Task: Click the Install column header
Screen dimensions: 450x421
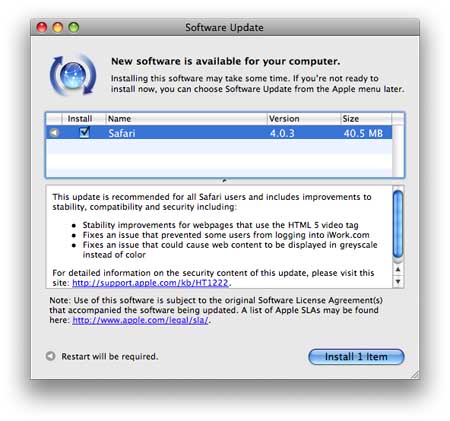Action: point(83,119)
